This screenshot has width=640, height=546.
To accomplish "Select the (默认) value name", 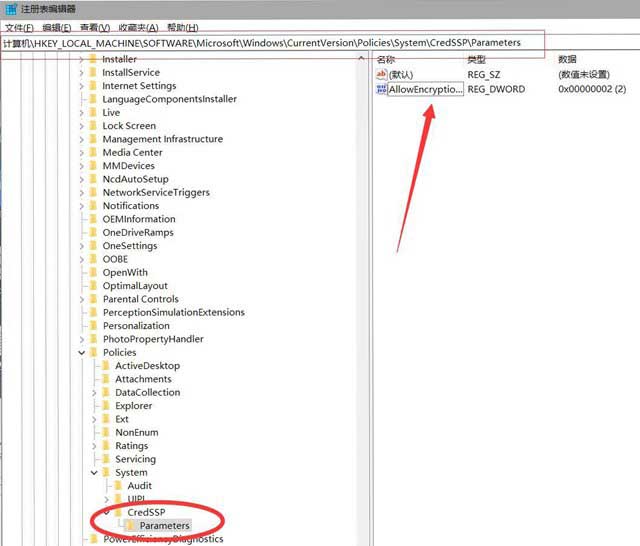I will point(401,75).
